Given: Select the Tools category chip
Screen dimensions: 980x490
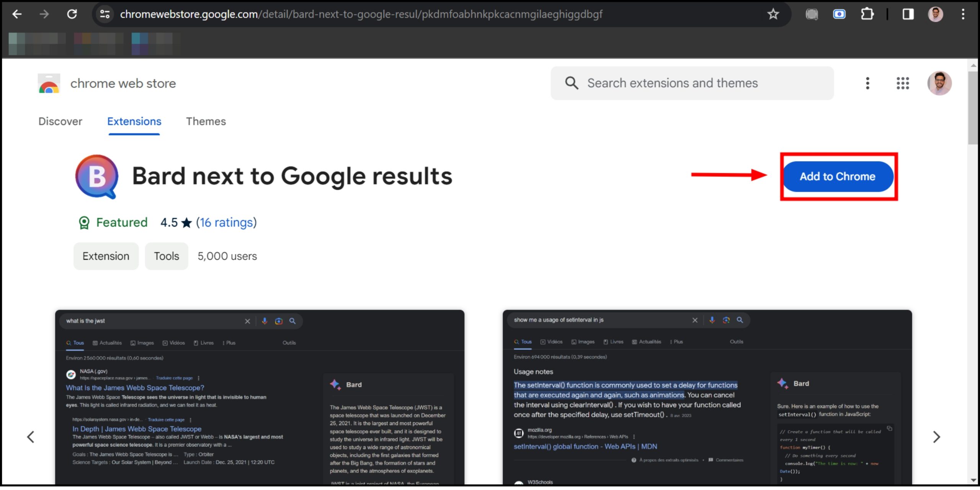Looking at the screenshot, I should [x=166, y=256].
